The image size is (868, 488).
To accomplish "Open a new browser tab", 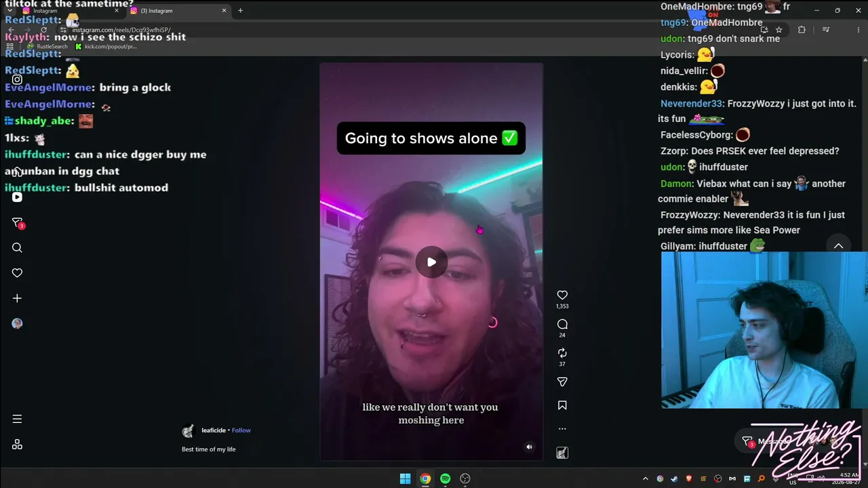I will [x=240, y=11].
